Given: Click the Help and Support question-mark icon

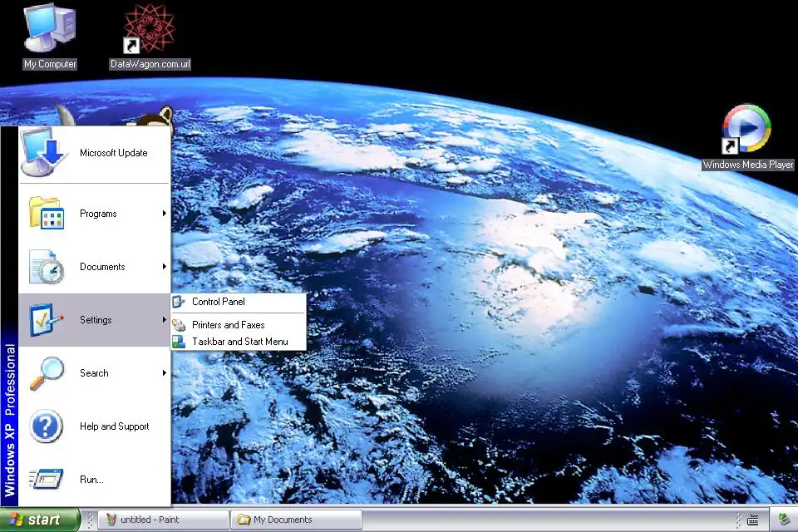Looking at the screenshot, I should [x=46, y=426].
